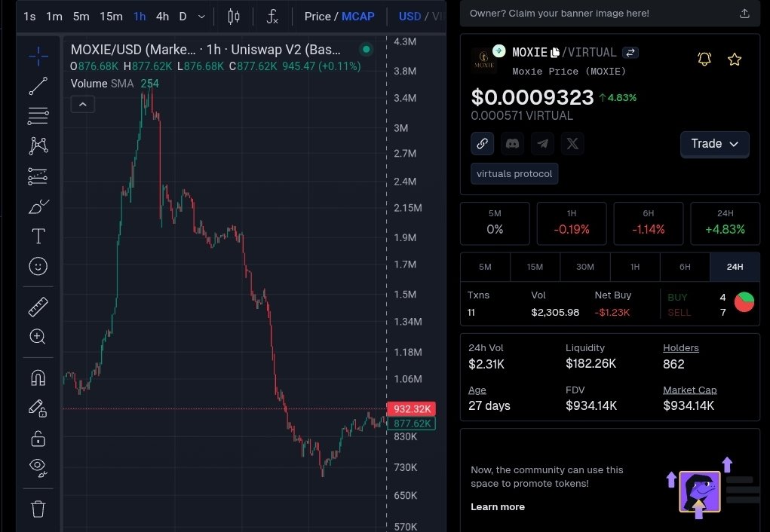Image resolution: width=770 pixels, height=532 pixels.
Task: Remove drawings with the trash icon
Action: (x=38, y=509)
